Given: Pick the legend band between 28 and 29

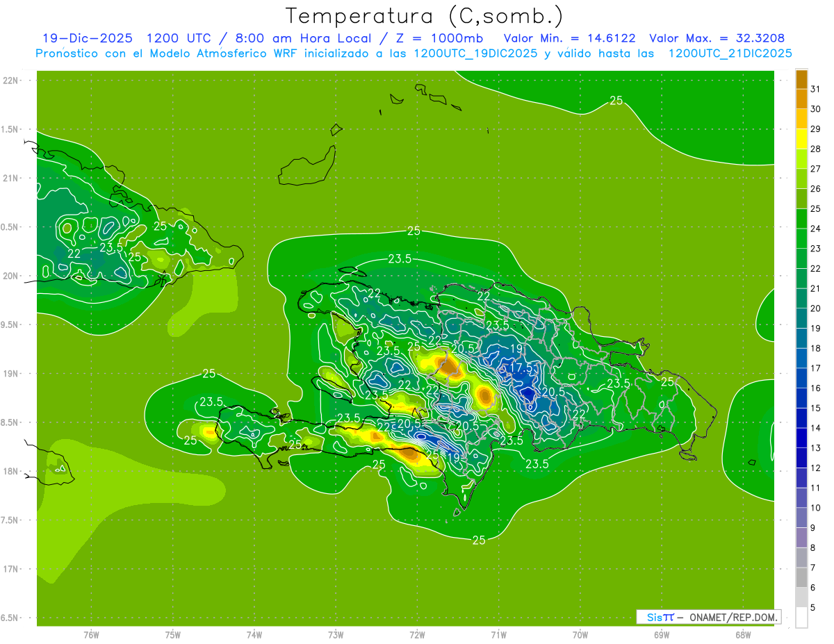Looking at the screenshot, I should tap(801, 139).
